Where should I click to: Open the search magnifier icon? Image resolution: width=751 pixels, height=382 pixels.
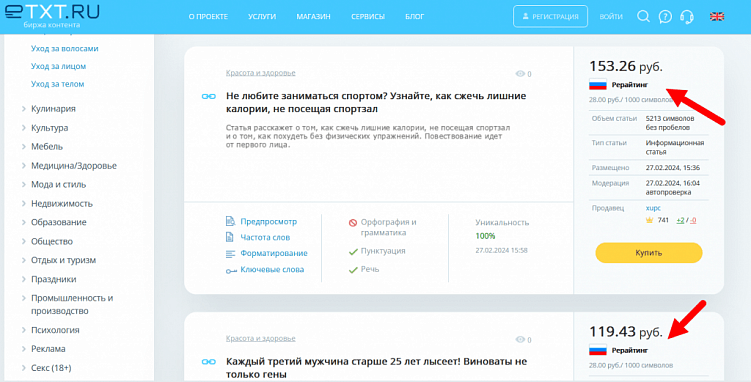point(643,16)
